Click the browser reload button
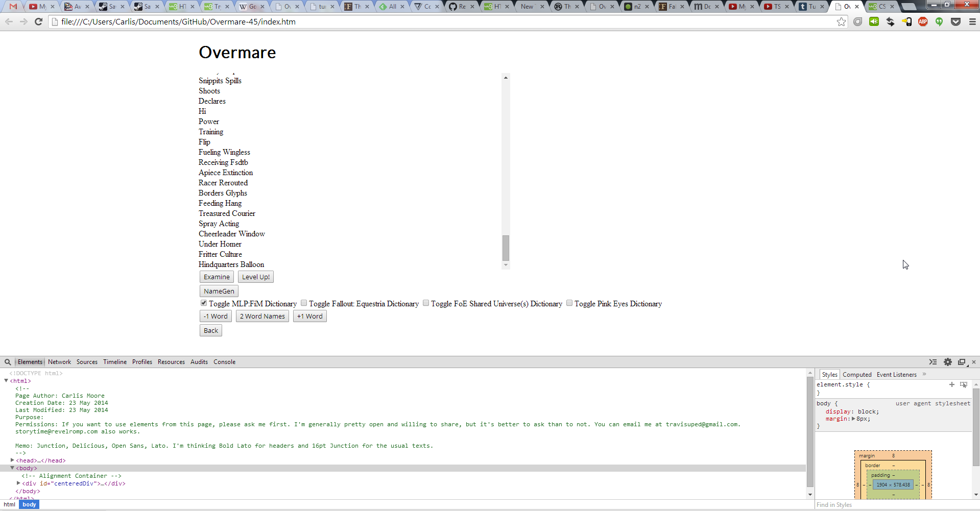980x511 pixels. pos(38,21)
